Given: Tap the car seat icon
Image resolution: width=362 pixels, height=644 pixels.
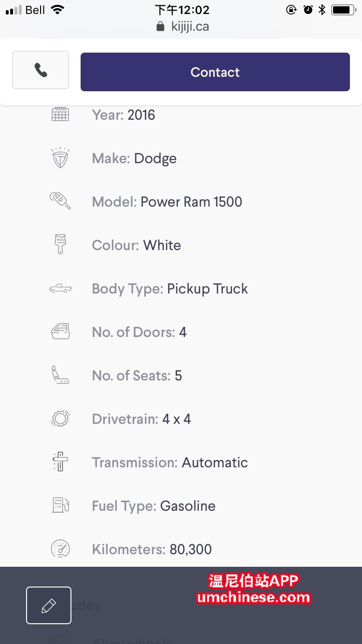Looking at the screenshot, I should click(60, 375).
